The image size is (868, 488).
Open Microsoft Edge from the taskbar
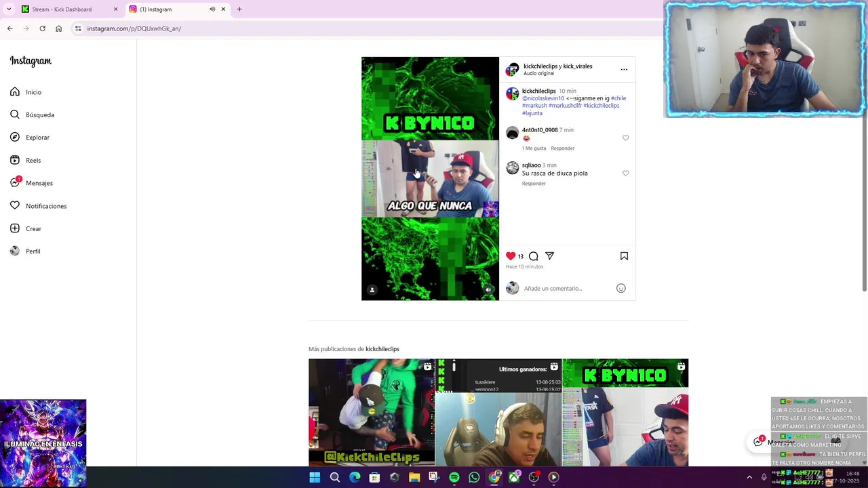pos(355,477)
